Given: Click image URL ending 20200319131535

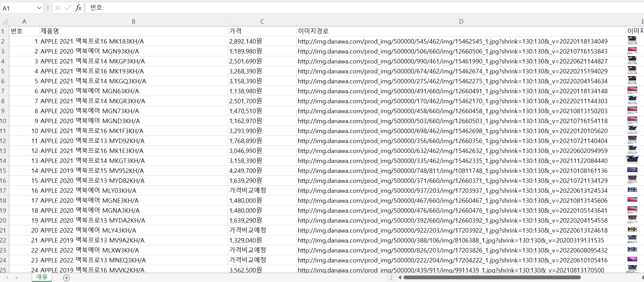Looking at the screenshot, I should coord(461,240).
